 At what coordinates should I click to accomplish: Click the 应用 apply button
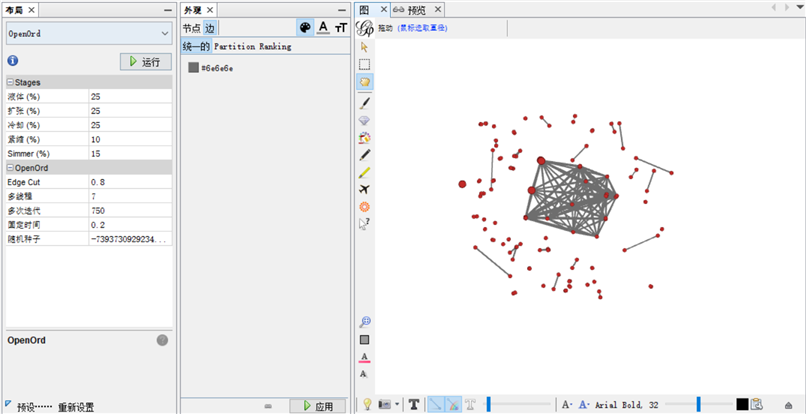pos(318,406)
